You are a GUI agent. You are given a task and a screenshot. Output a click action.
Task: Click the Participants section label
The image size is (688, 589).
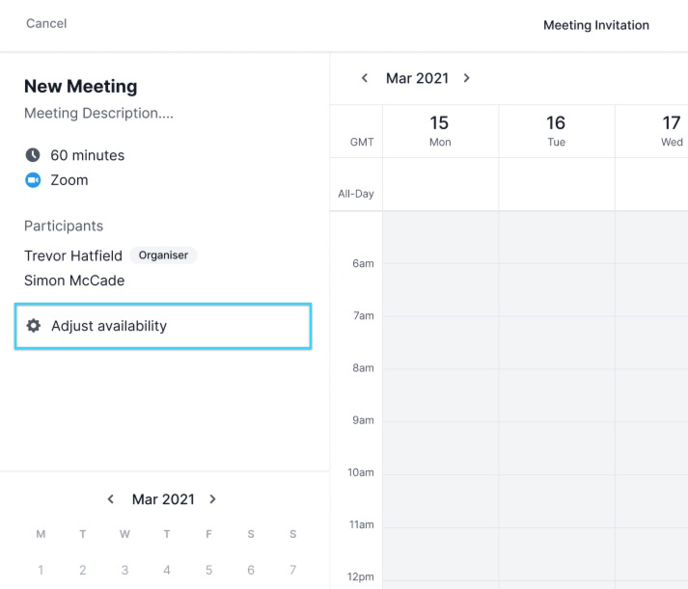(64, 226)
